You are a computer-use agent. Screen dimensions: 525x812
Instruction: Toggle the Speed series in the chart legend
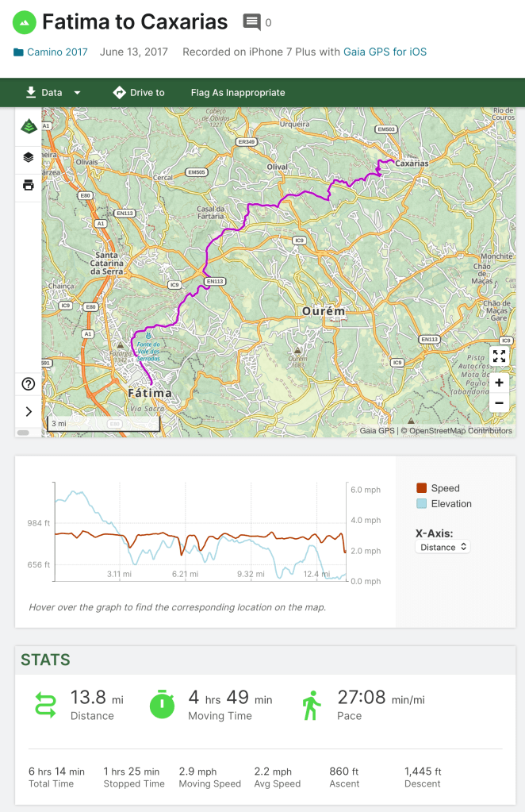click(445, 488)
